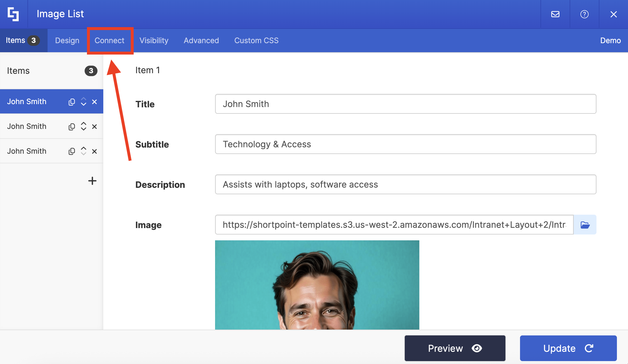628x364 pixels.
Task: Open the Design tab
Action: tap(67, 41)
